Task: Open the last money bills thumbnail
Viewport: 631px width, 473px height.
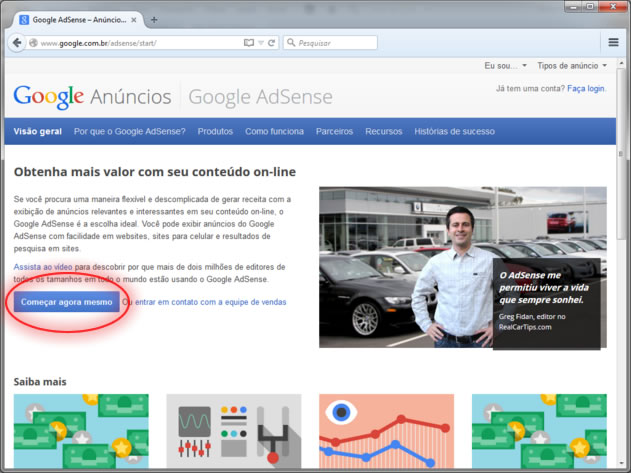Action: (x=539, y=431)
